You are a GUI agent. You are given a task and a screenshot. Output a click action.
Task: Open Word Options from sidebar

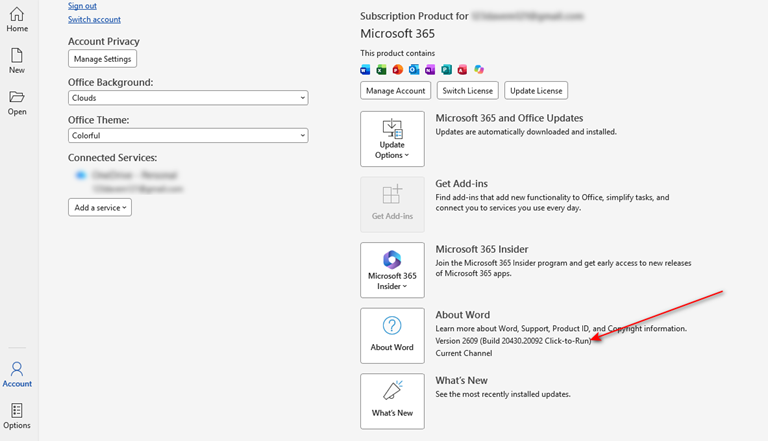[x=17, y=416]
